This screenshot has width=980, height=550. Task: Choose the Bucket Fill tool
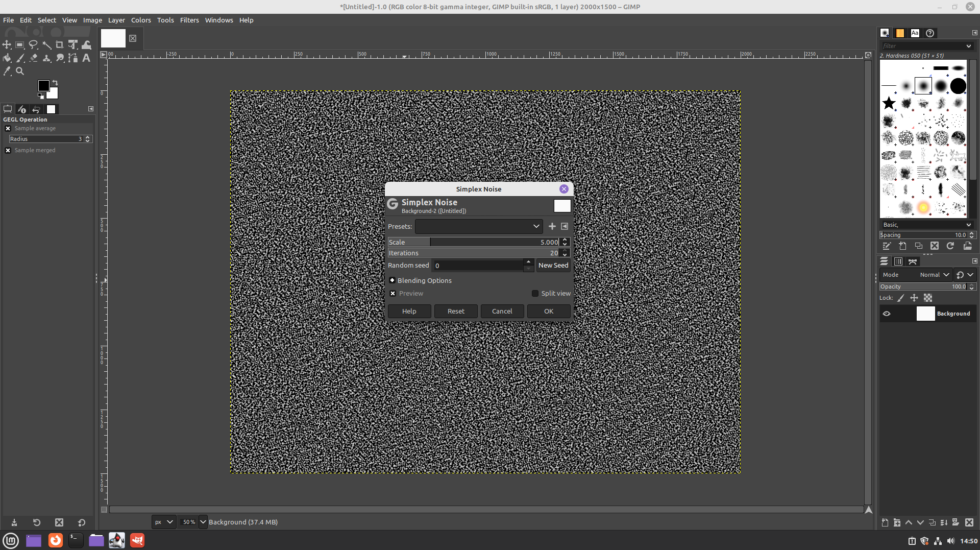tap(7, 58)
